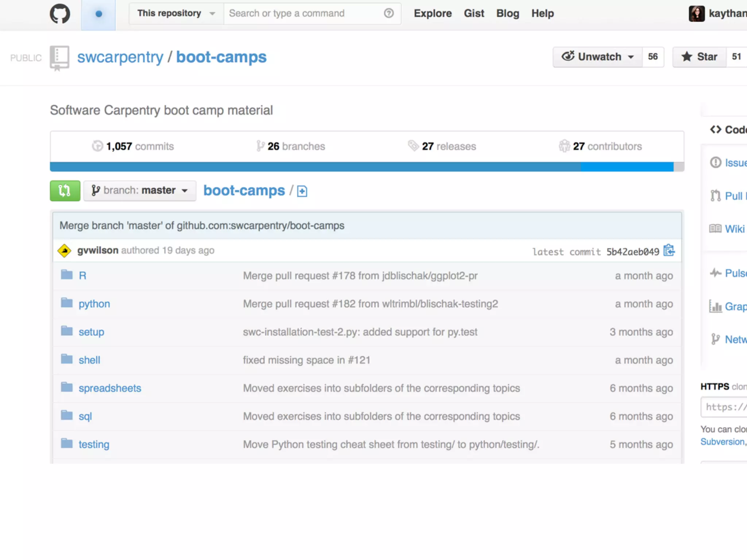Click the swcarpentry owner link
The height and width of the screenshot is (560, 747).
[120, 57]
